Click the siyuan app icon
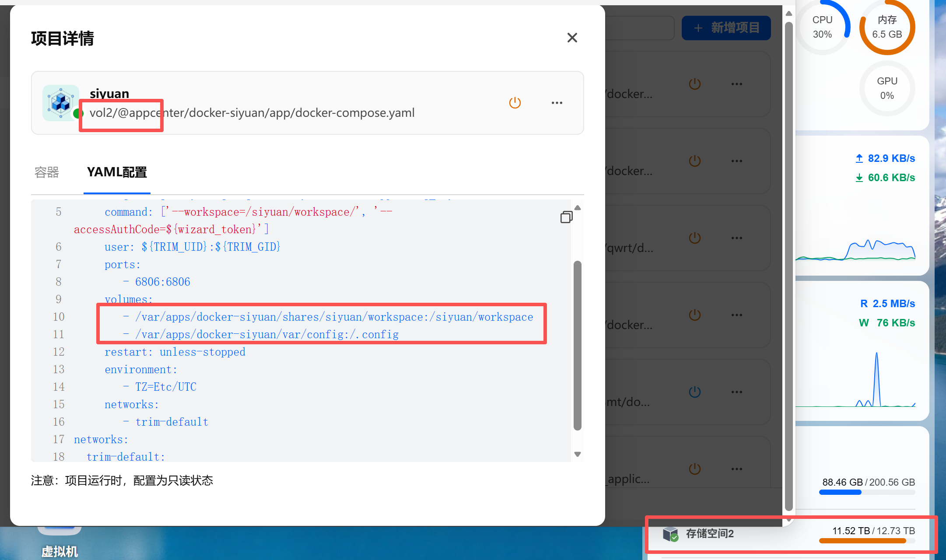This screenshot has height=560, width=946. 61,103
